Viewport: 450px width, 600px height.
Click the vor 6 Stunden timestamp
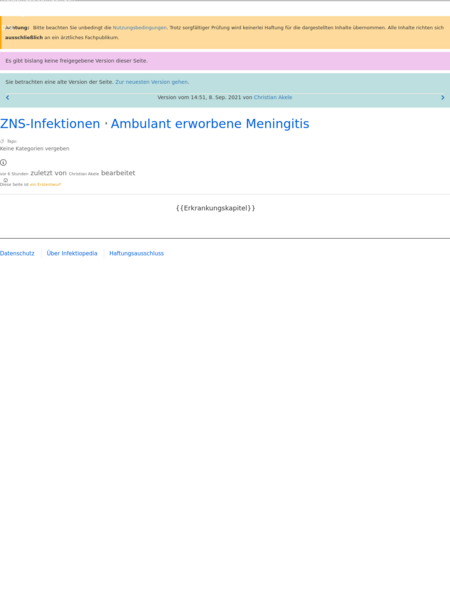pyautogui.click(x=14, y=174)
